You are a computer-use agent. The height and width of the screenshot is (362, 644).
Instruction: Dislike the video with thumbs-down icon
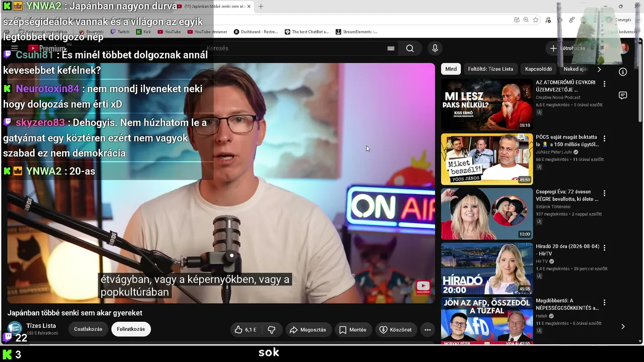[272, 330]
